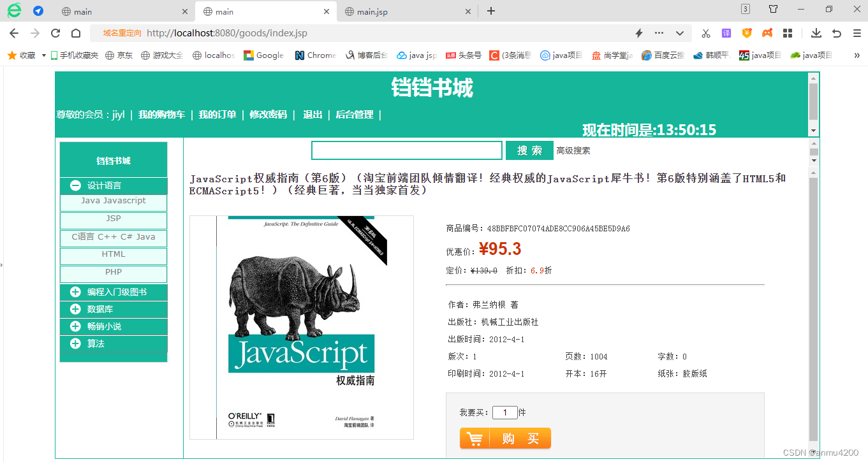This screenshot has width=868, height=462.
Task: Click the 360 browser logo
Action: pyautogui.click(x=14, y=10)
